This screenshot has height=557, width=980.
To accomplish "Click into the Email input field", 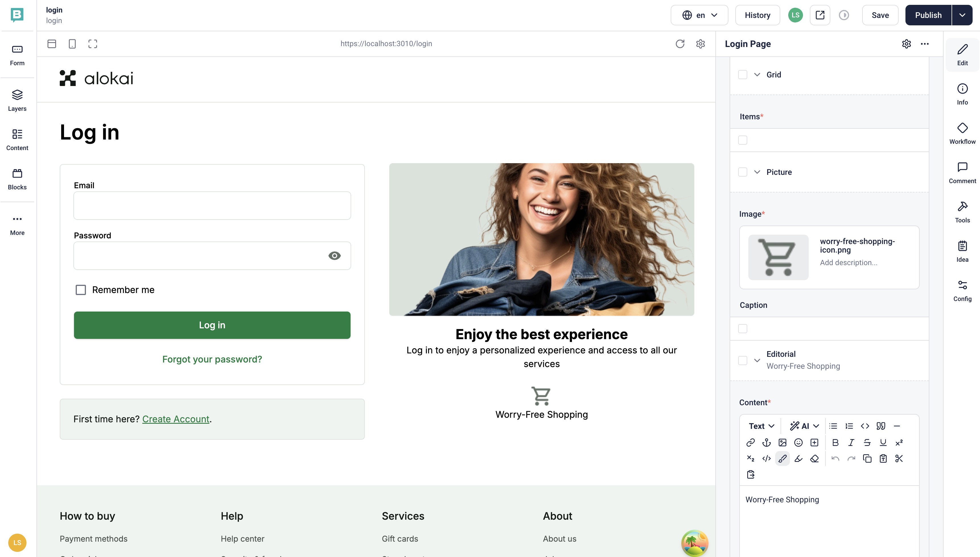I will (x=212, y=205).
